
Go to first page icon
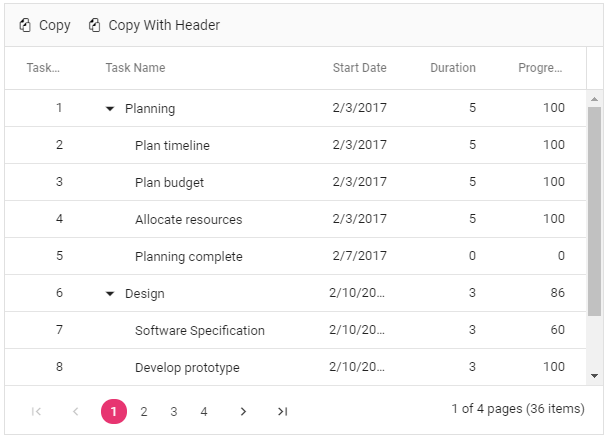[x=36, y=411]
